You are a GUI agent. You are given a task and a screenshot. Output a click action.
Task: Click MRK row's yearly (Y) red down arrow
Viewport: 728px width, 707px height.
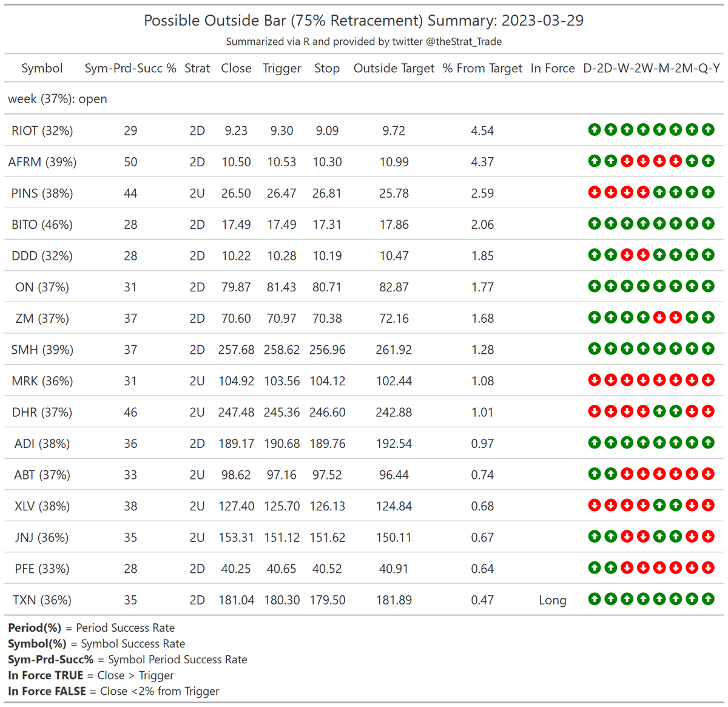point(708,380)
